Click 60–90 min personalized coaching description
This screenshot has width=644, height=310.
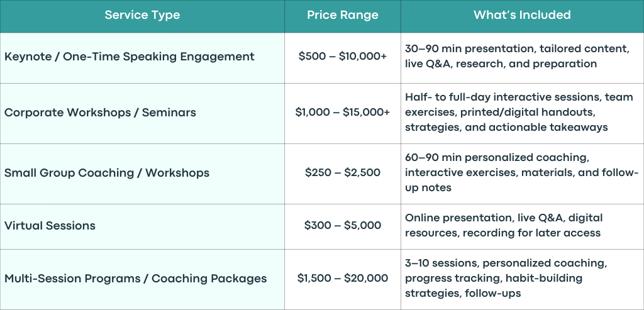tap(521, 173)
